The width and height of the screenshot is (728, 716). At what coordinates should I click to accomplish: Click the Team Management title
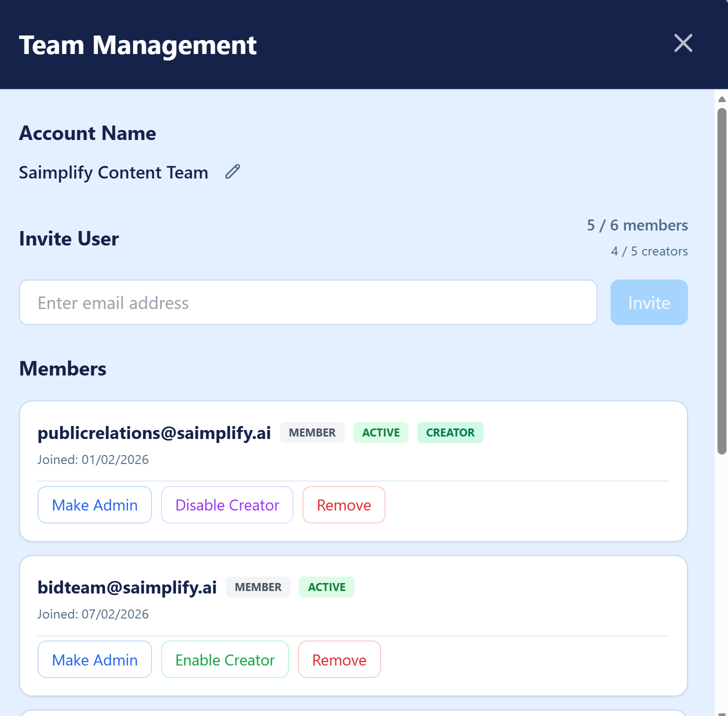137,45
